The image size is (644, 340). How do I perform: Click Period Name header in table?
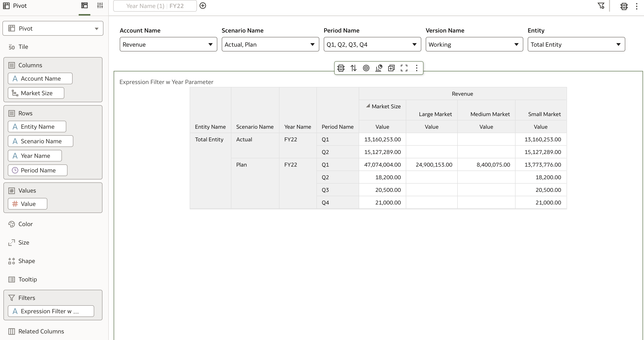pyautogui.click(x=338, y=127)
